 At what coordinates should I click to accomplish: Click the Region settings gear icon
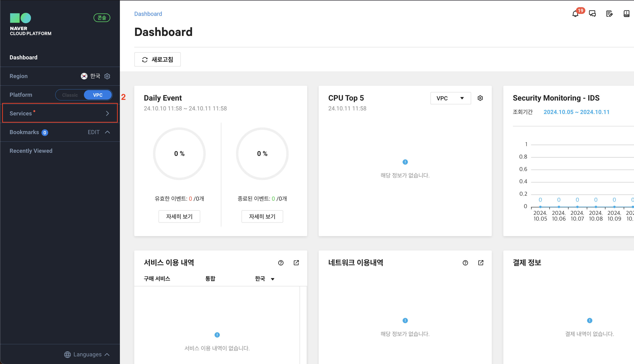pos(107,76)
